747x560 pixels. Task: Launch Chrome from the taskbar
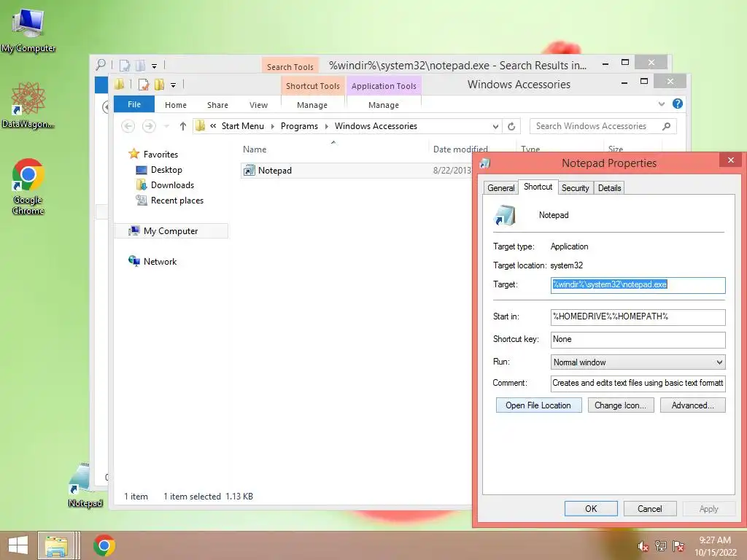104,545
